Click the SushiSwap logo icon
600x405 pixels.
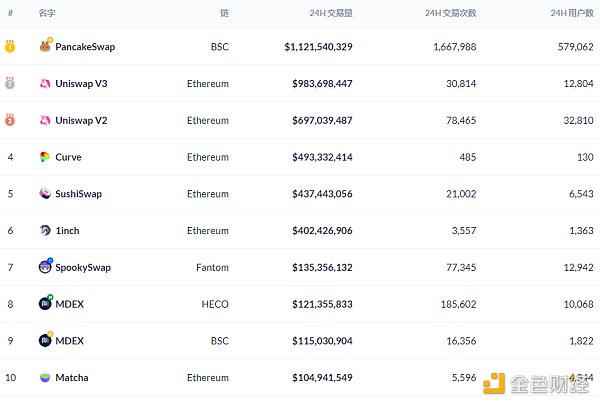(x=45, y=194)
